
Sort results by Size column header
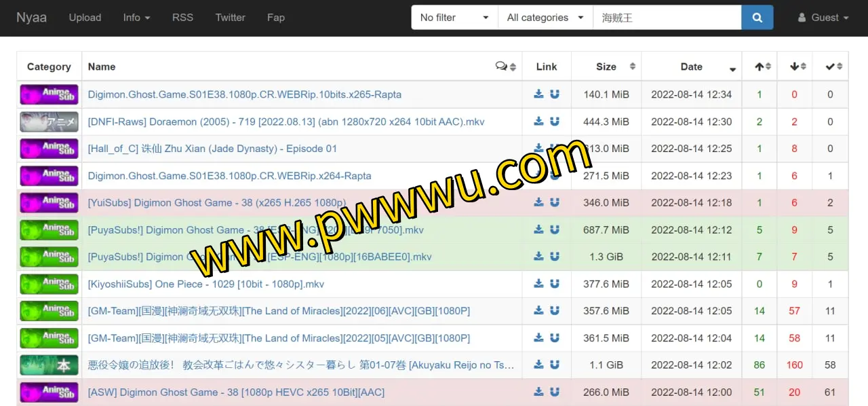pos(606,67)
